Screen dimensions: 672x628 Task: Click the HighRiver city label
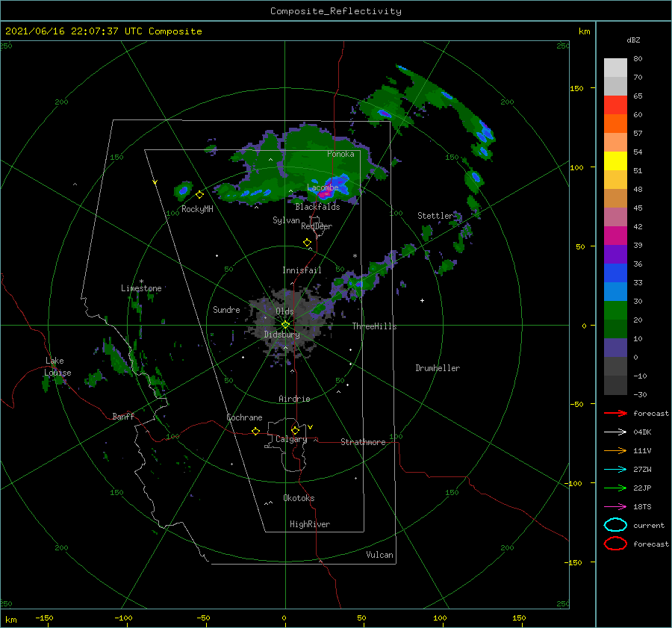point(310,524)
